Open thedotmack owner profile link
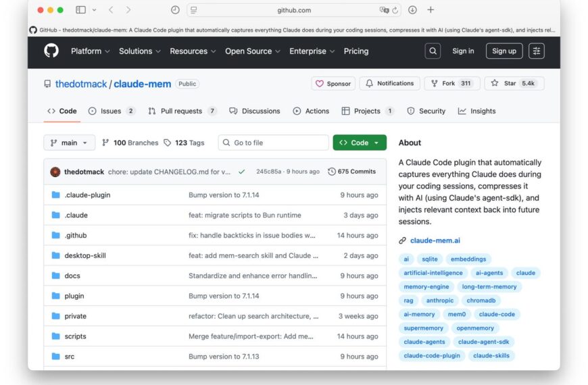The width and height of the screenshot is (588, 385). point(81,84)
